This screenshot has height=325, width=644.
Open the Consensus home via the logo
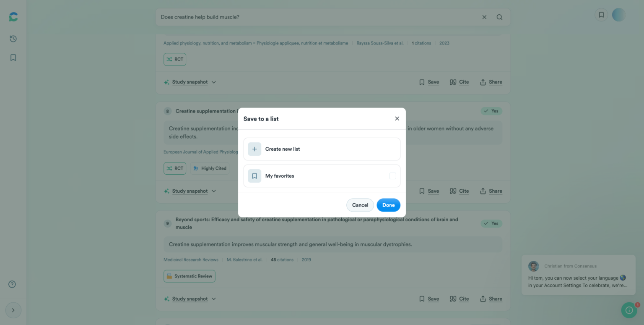[13, 16]
